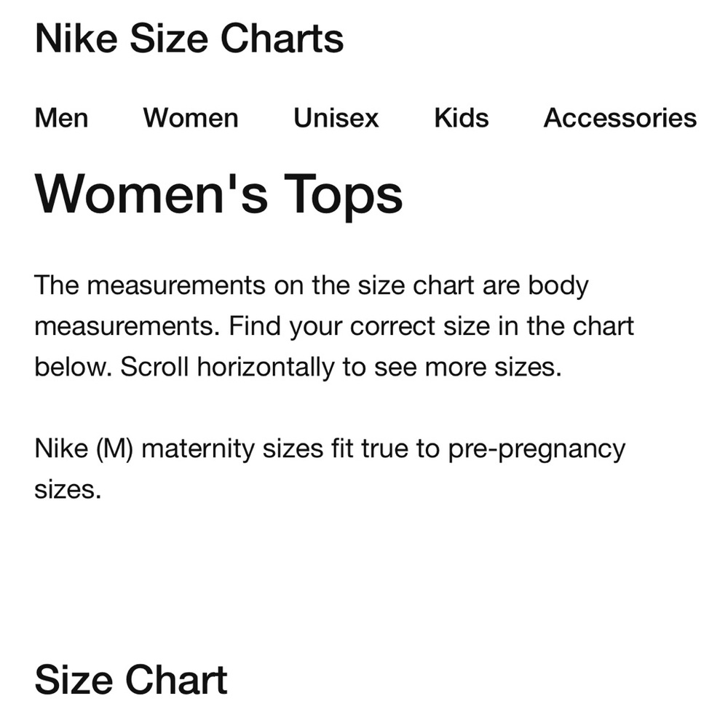Select the Unisex tab
The height and width of the screenshot is (728, 728).
coord(336,118)
